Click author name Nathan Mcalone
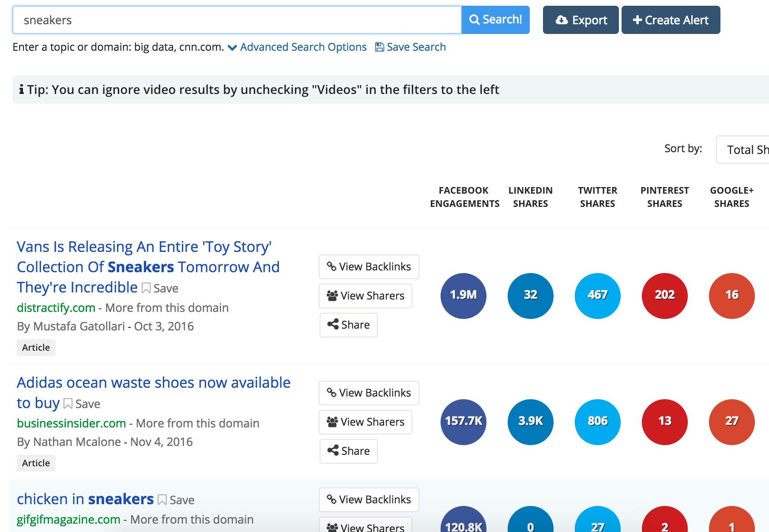The width and height of the screenshot is (769, 532). (77, 442)
